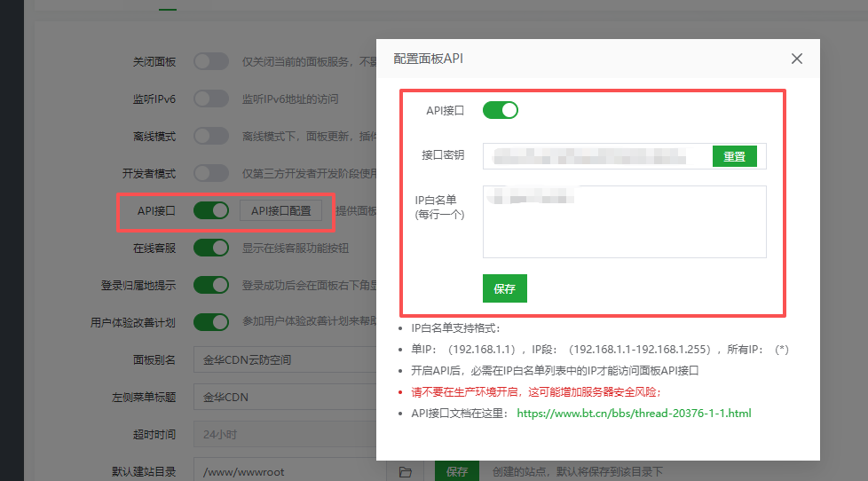
Task: Turn off the 在线客服 toggle
Action: click(211, 248)
